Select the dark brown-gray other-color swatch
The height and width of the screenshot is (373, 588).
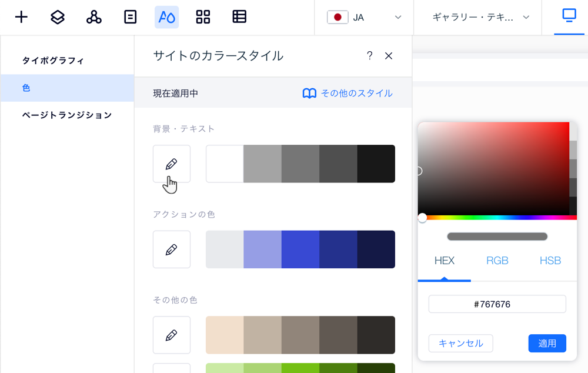(x=338, y=335)
